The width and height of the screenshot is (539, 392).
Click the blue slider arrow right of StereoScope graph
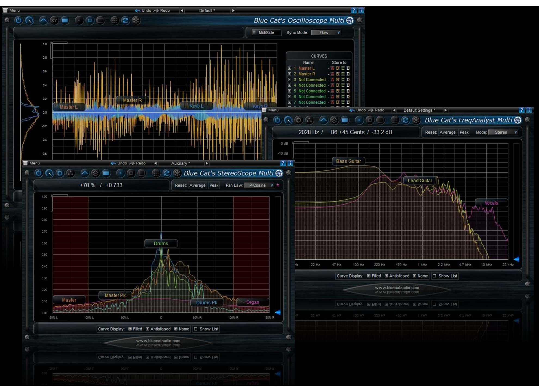pos(278,312)
